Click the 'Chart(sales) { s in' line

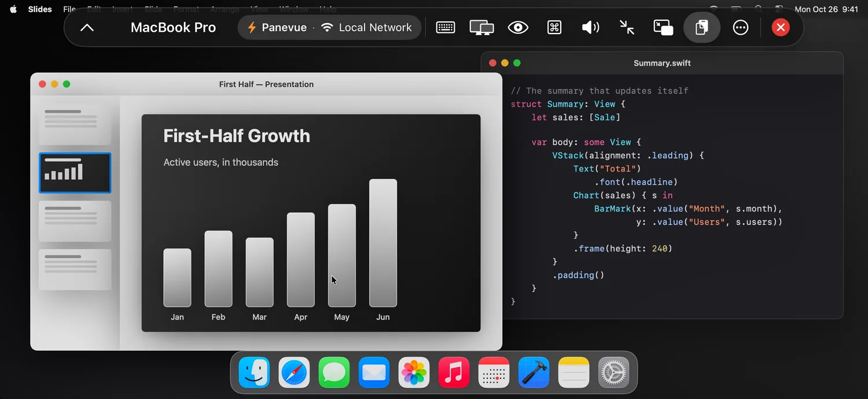tap(623, 195)
